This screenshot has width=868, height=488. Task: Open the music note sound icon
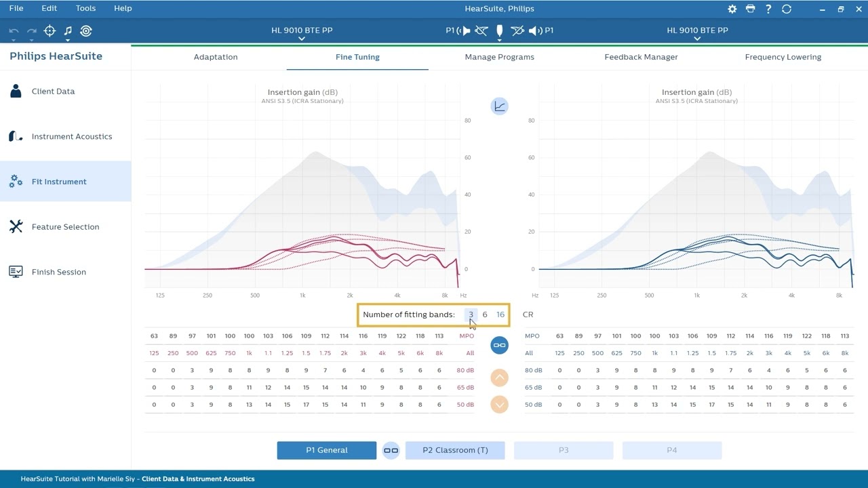click(68, 30)
